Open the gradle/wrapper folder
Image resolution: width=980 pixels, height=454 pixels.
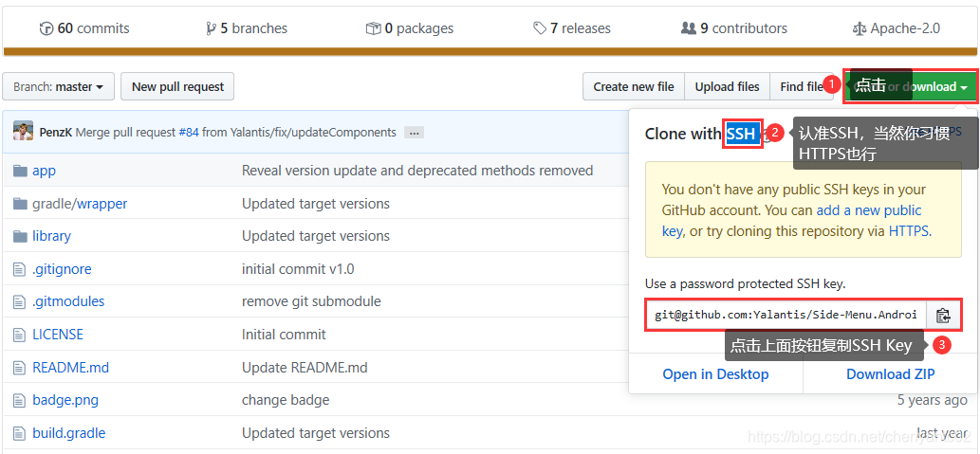pos(80,204)
